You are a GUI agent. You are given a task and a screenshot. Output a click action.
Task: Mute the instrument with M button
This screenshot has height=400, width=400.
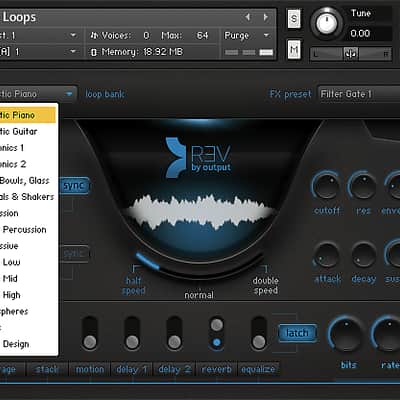pyautogui.click(x=294, y=50)
